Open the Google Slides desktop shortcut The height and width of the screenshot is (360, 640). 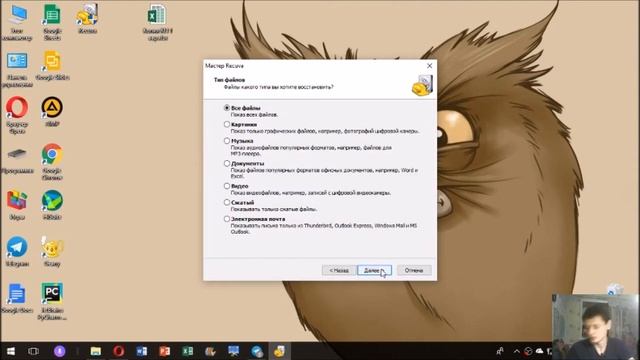(52, 65)
